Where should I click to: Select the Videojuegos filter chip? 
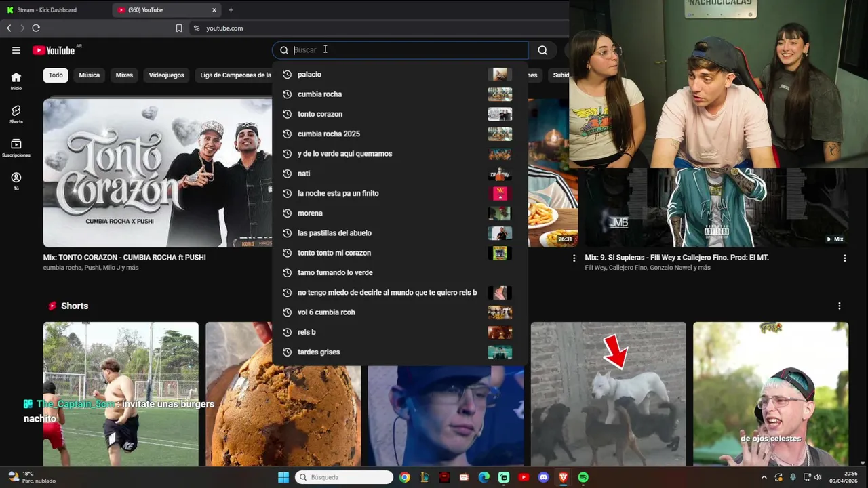click(166, 75)
